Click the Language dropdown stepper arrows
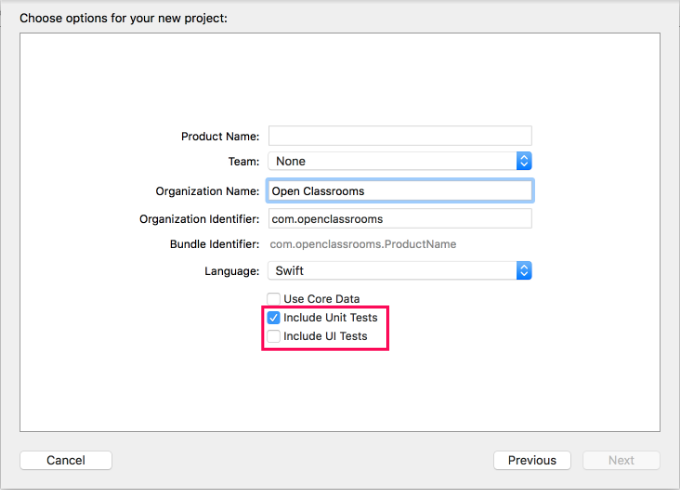The height and width of the screenshot is (490, 680). [524, 271]
